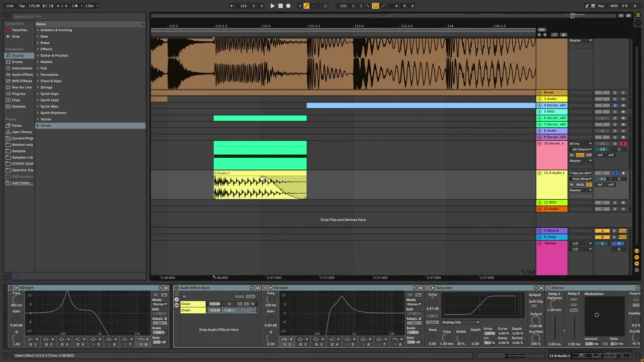Arm the Arrangement Record button
The width and height of the screenshot is (644, 362).
[288, 6]
